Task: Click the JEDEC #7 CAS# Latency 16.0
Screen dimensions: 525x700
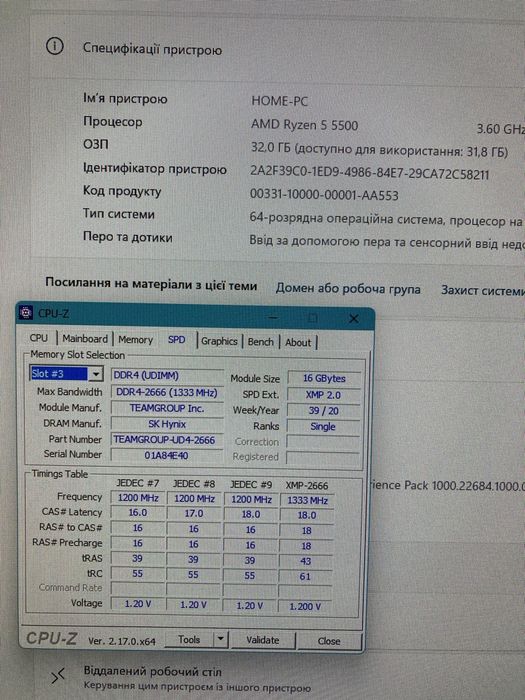Action: coord(138,512)
